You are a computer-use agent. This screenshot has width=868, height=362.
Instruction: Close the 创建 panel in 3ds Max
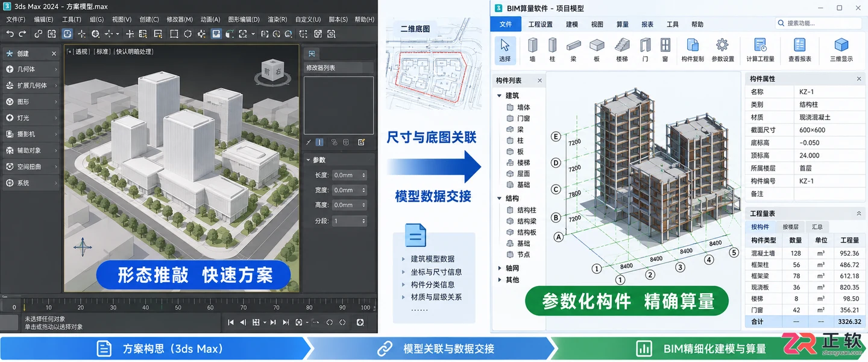point(54,54)
